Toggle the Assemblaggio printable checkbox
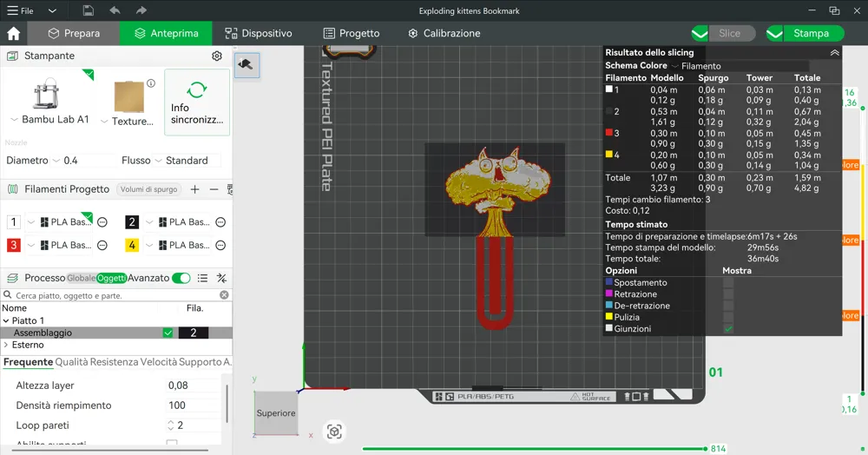 (x=168, y=333)
